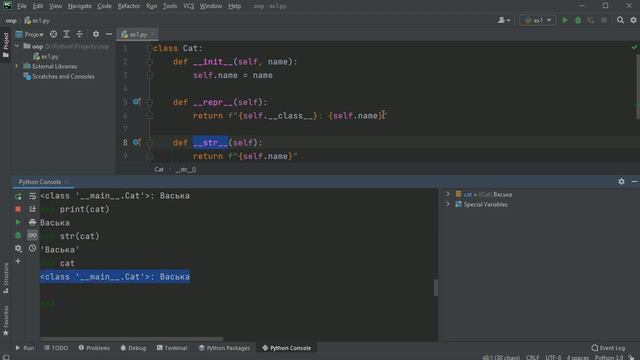Click the console vertical scrollbar thumb
Image resolution: width=640 pixels, height=360 pixels.
coord(436,288)
